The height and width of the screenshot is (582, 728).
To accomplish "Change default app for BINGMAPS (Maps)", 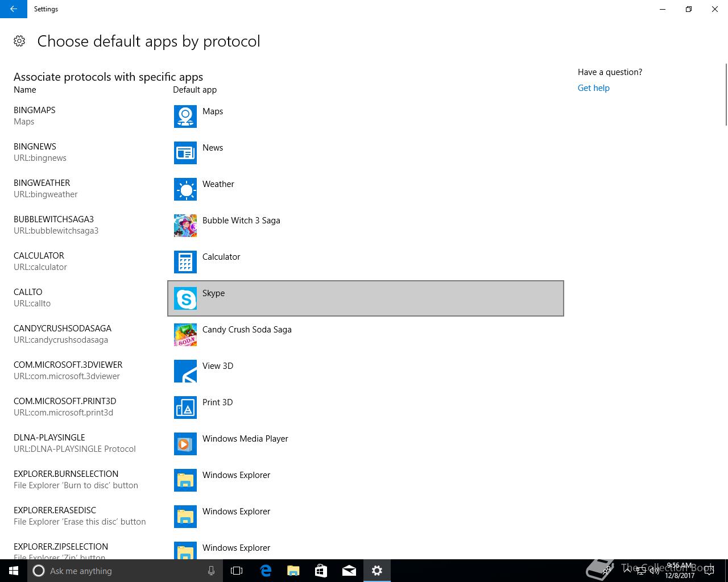I will point(366,117).
